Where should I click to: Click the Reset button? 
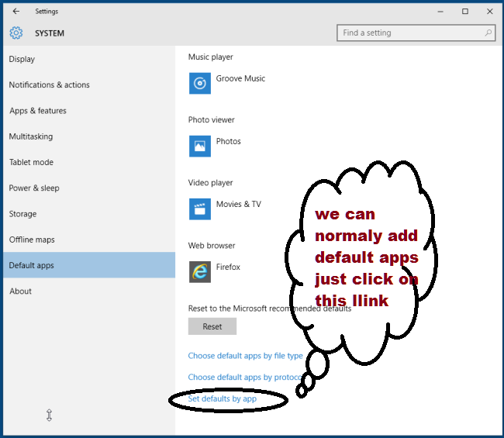tap(212, 326)
